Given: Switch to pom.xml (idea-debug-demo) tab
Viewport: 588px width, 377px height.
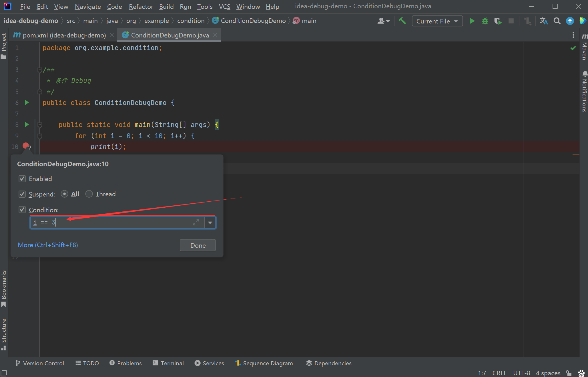Looking at the screenshot, I should tap(64, 35).
